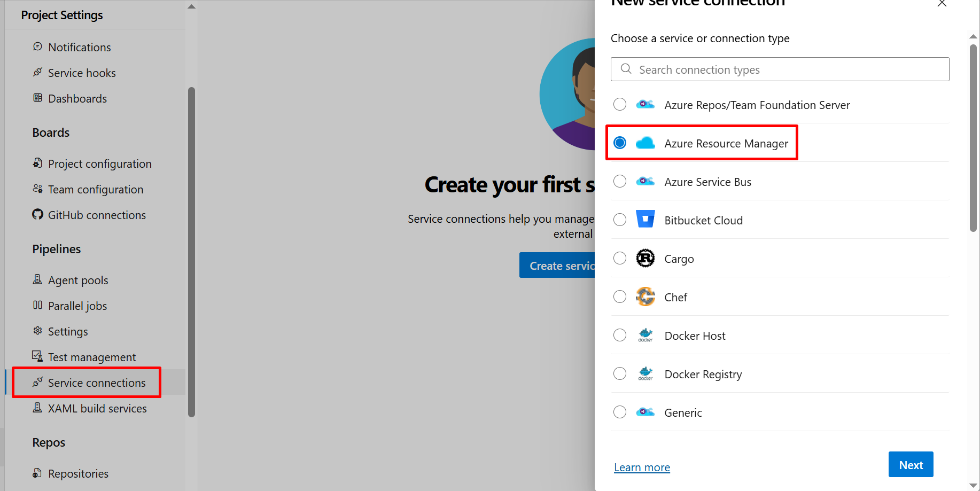Click the Agent pools icon
The height and width of the screenshot is (491, 980).
pyautogui.click(x=37, y=279)
